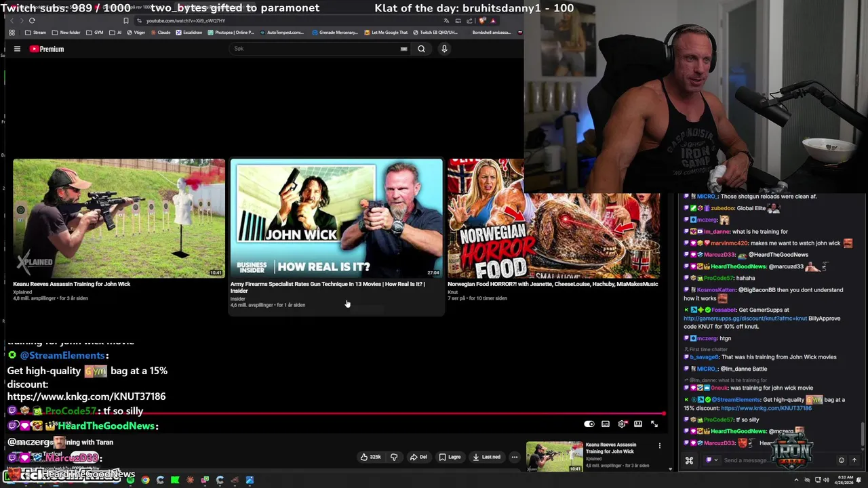This screenshot has height=488, width=868.
Task: Start voice search with microphone icon
Action: [x=444, y=49]
